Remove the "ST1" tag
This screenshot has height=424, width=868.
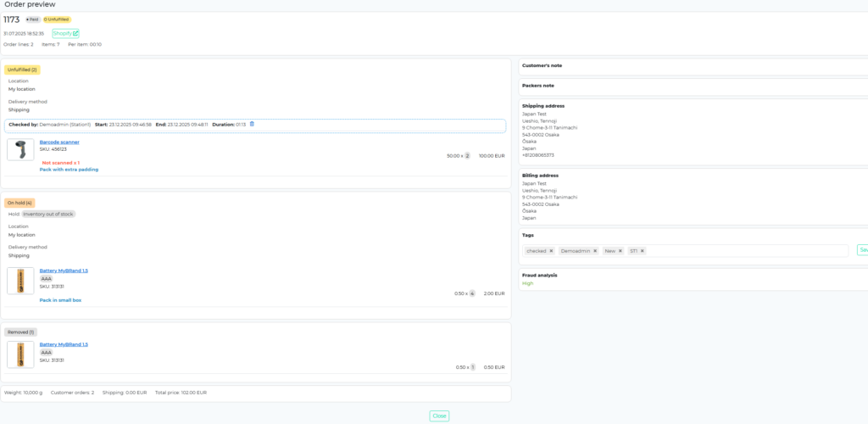(643, 251)
